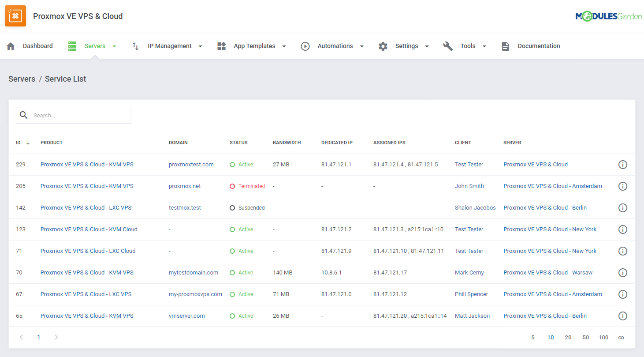The height and width of the screenshot is (357, 644).
Task: Expand the App Templates dropdown arrow
Action: (284, 46)
